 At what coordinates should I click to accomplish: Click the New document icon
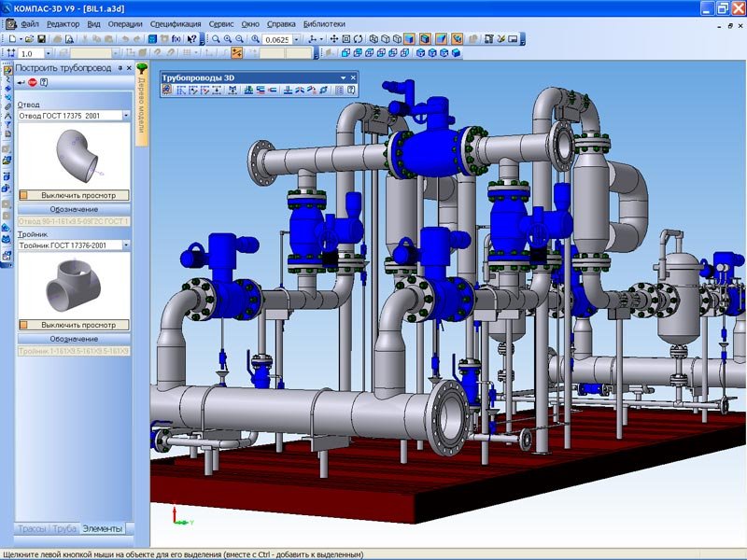point(10,39)
